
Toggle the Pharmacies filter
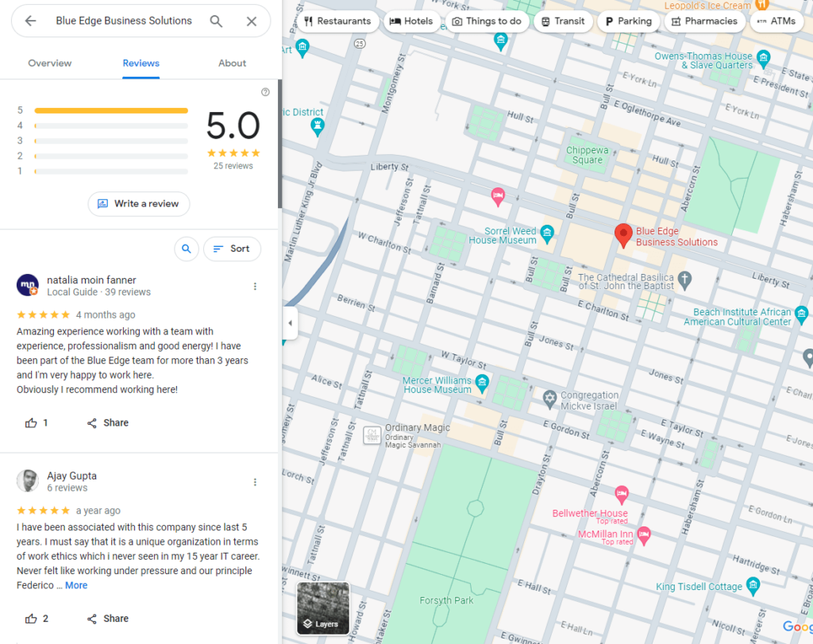point(676,21)
